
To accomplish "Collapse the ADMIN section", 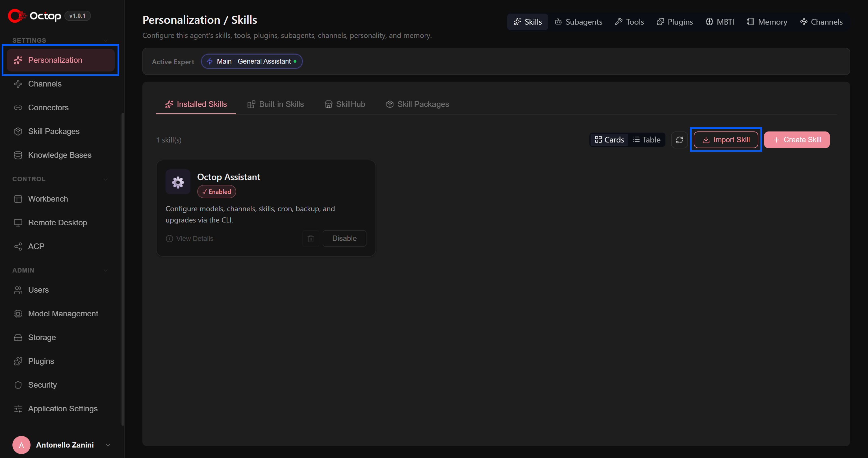I will [x=106, y=271].
